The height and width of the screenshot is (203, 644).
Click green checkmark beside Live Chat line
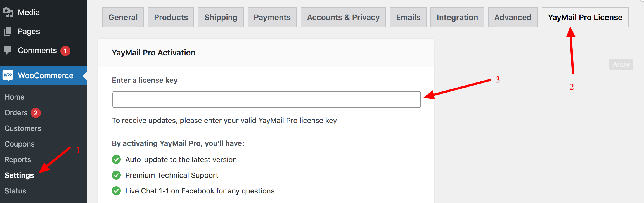point(116,191)
